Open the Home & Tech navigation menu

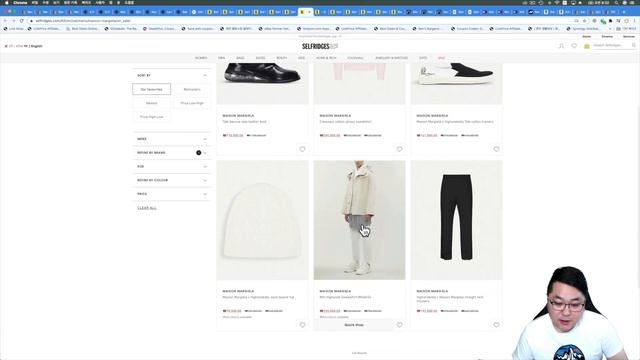326,58
